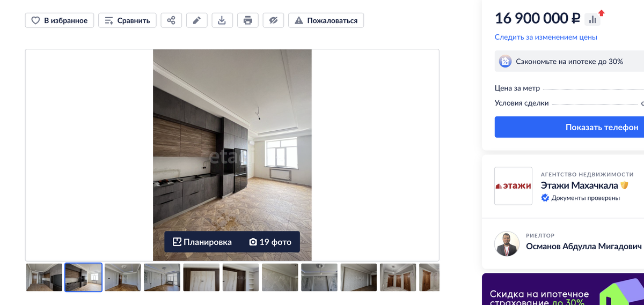Select ninth thumbnail in photo strip
This screenshot has height=305, width=644.
pyautogui.click(x=358, y=277)
